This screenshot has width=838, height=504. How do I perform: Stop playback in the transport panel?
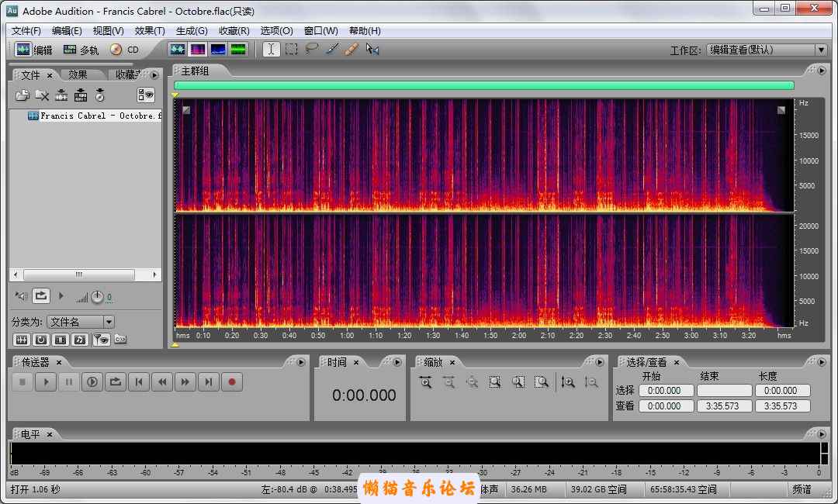tap(23, 381)
